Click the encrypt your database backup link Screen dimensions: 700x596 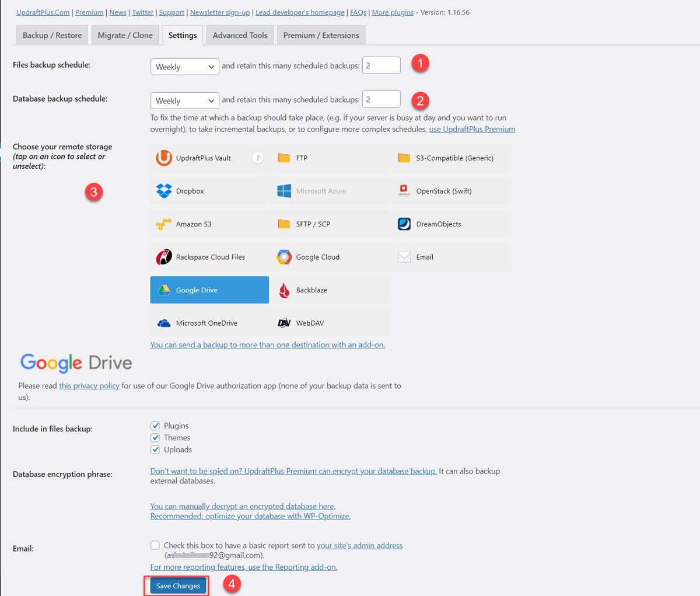[293, 470]
